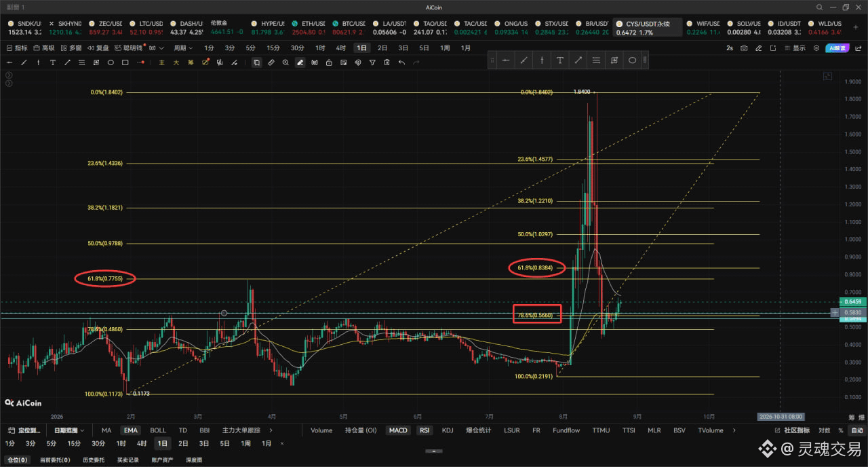Select the text annotation tool in left drawing toolbar
868x467 pixels.
click(x=53, y=62)
